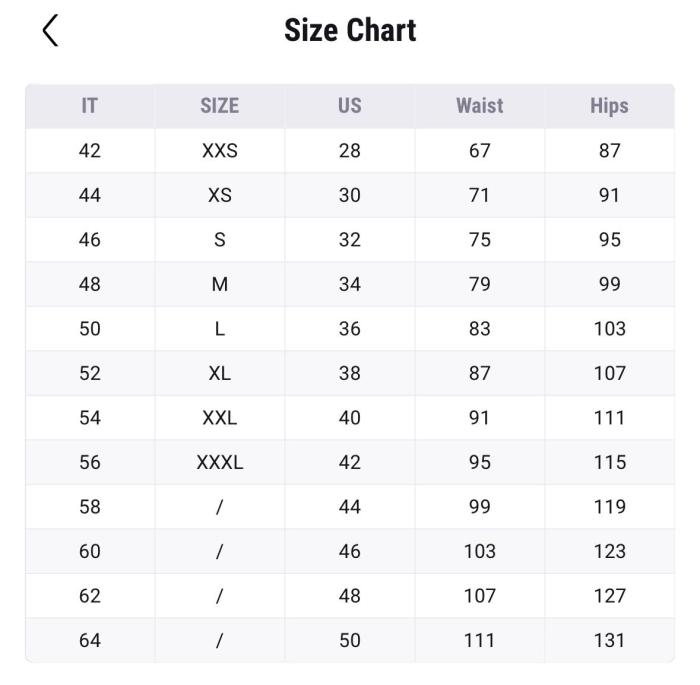Viewport: 700px width, 685px height.
Task: Click hips value 103
Action: tap(609, 329)
